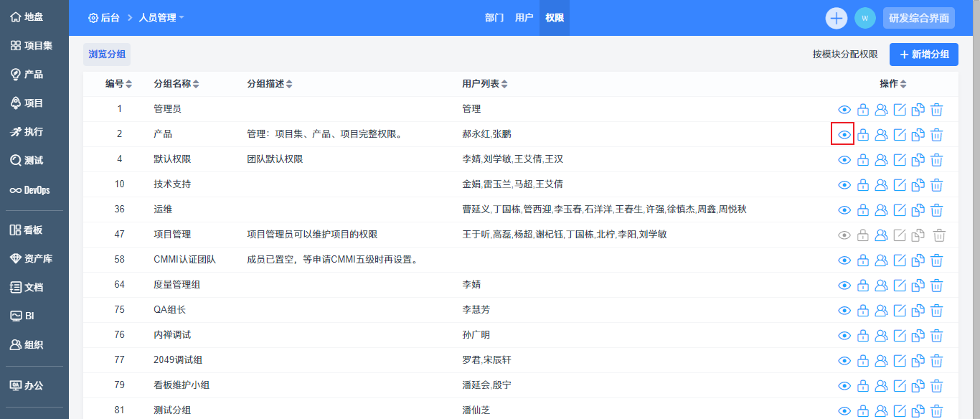Click the edit icon for QA组长 row
Screen dimensions: 980x419
900,311
